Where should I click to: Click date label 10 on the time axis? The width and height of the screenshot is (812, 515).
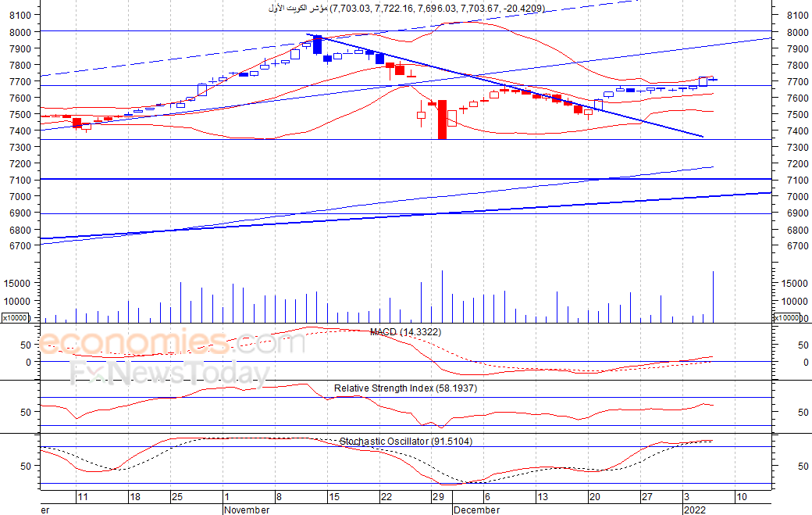tap(742, 497)
